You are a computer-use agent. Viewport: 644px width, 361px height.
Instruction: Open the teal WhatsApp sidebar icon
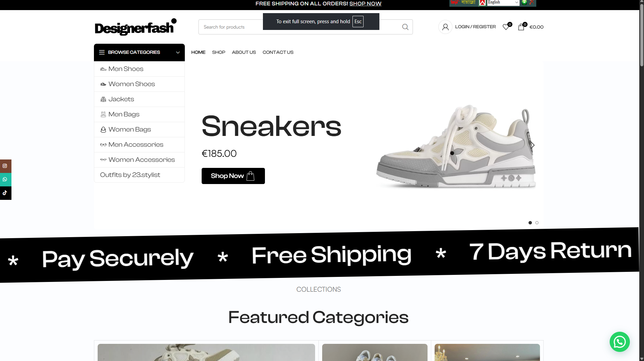coord(5,179)
